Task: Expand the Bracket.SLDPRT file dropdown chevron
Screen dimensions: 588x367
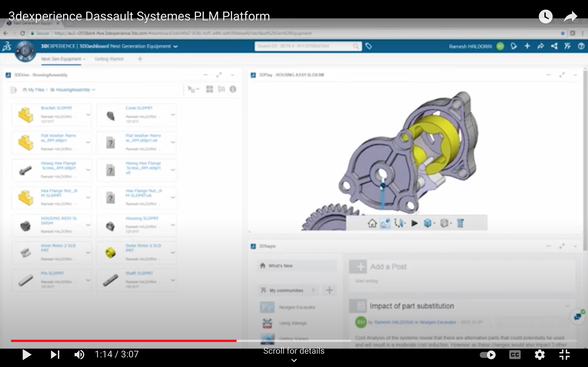Action: 88,114
